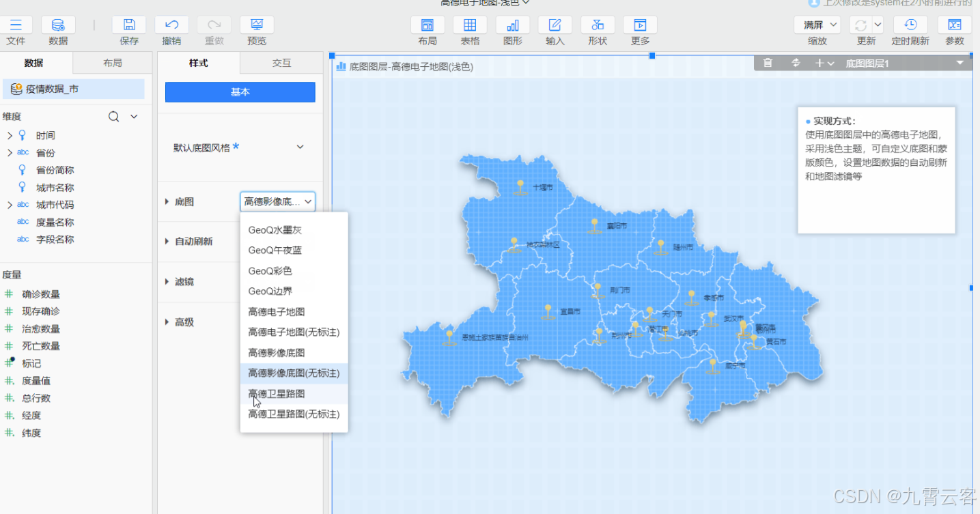The height and width of the screenshot is (514, 980).
Task: Switch to the 交互 tab
Action: tap(281, 63)
